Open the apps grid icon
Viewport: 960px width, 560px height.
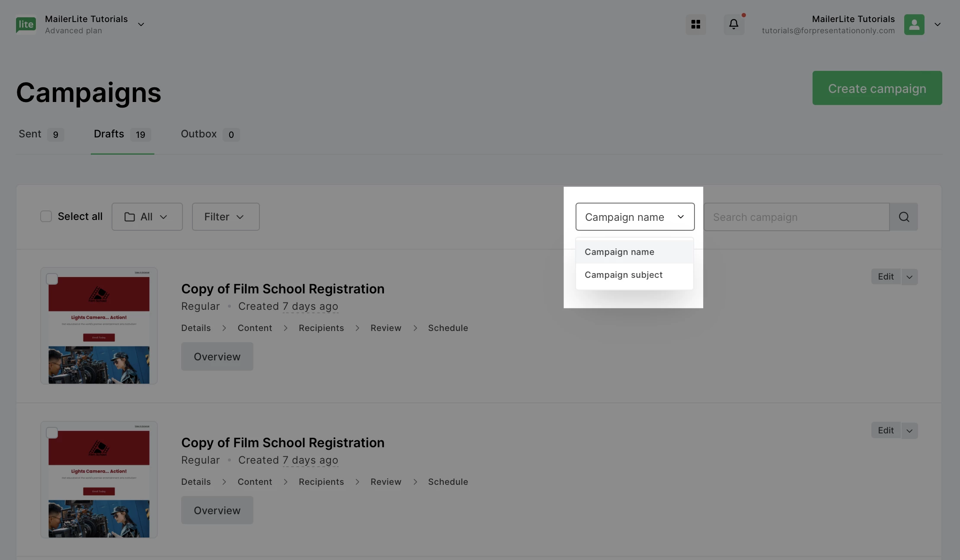pyautogui.click(x=696, y=25)
